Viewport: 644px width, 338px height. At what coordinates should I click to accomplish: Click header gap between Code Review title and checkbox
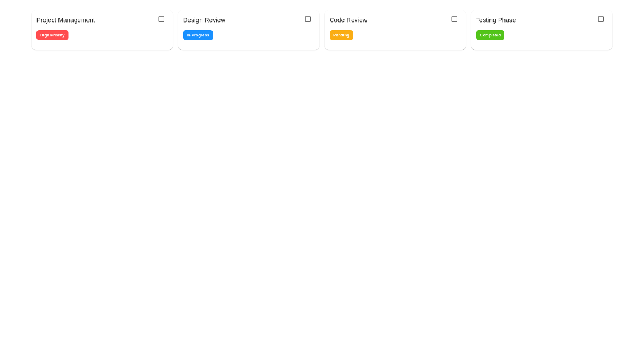click(x=409, y=20)
